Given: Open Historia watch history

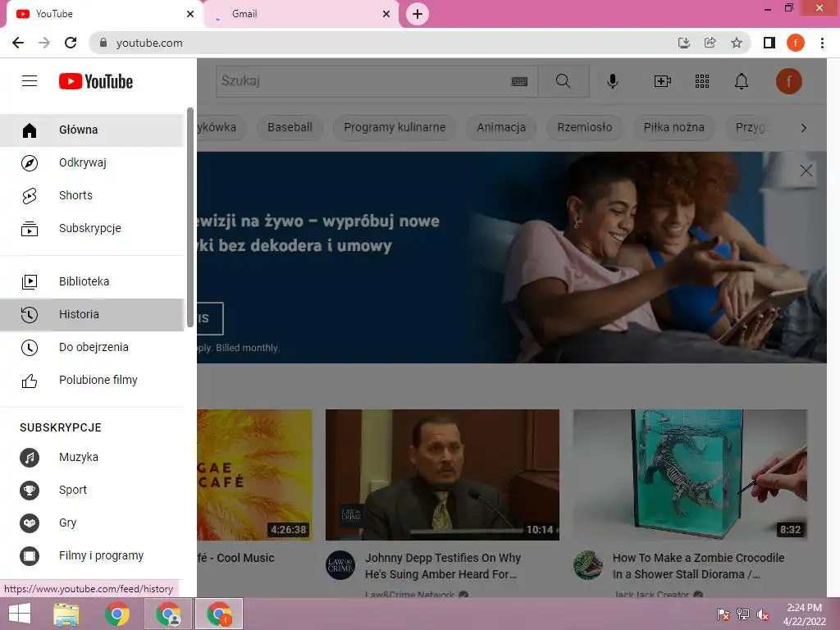Looking at the screenshot, I should (x=92, y=314).
